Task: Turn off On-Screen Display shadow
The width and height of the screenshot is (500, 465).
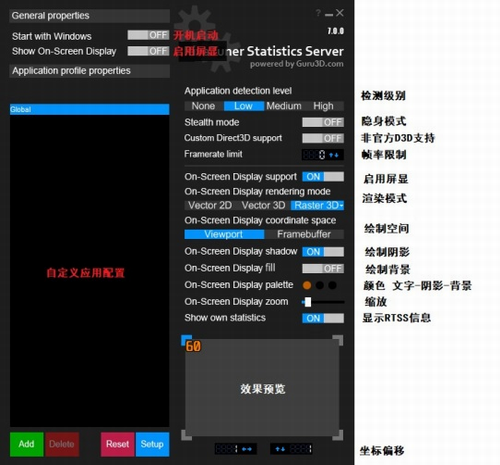Action: (x=323, y=252)
